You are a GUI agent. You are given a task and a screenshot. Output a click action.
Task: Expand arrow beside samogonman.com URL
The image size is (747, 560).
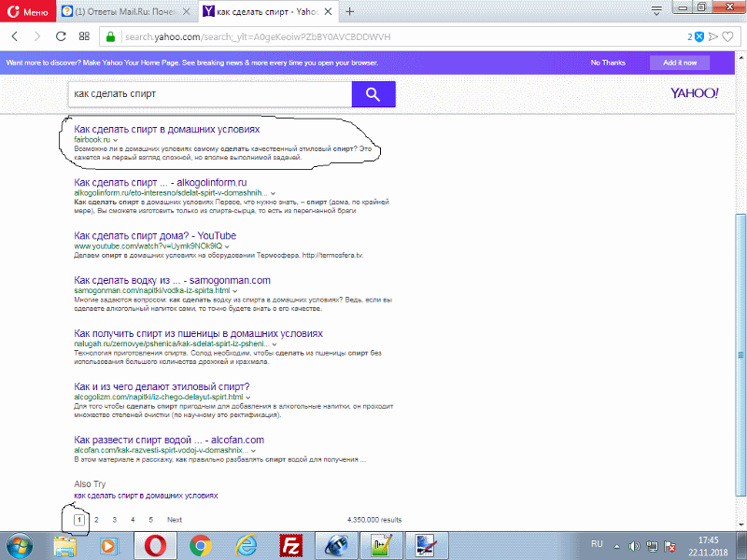pos(235,290)
